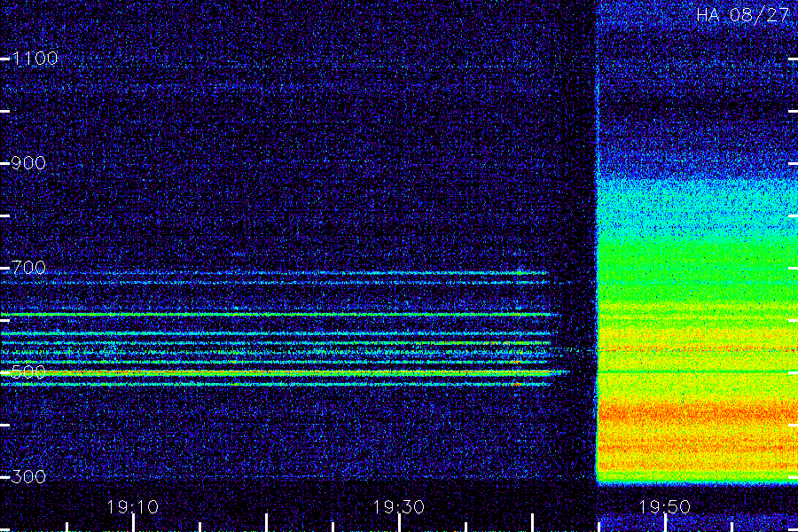
Task: Click the 300 frequency axis label
Action: coord(28,477)
